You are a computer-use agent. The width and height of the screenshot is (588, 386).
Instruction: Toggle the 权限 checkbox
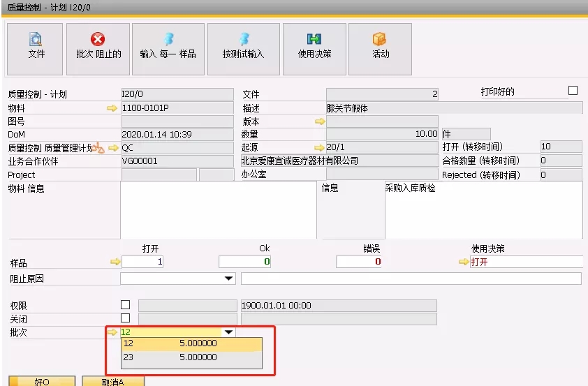coord(125,304)
